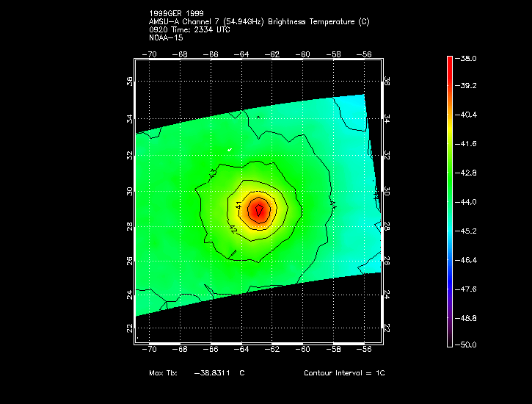The width and height of the screenshot is (532, 404).
Task: Click the red warm core center of the storm
Action: tap(258, 210)
